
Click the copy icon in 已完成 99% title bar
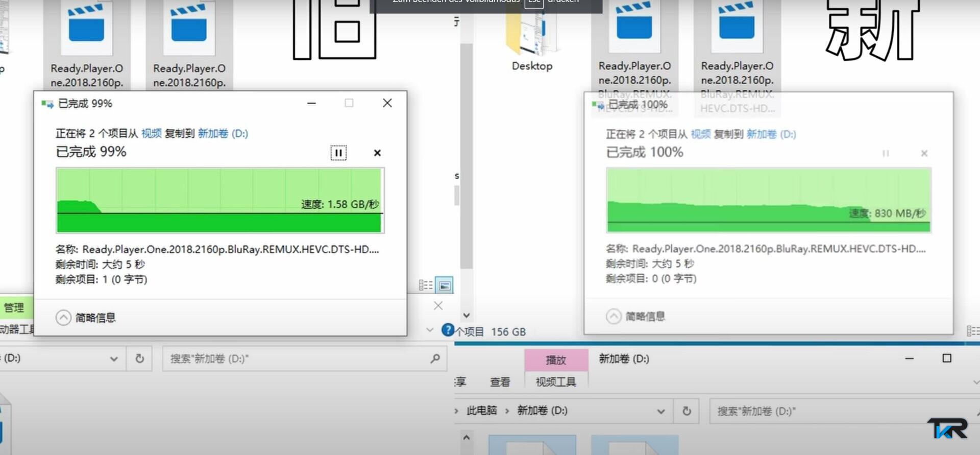click(47, 104)
